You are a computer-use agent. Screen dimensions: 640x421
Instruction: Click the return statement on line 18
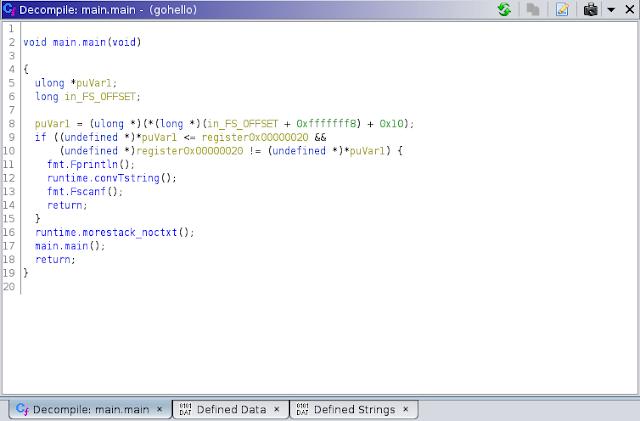(53, 259)
